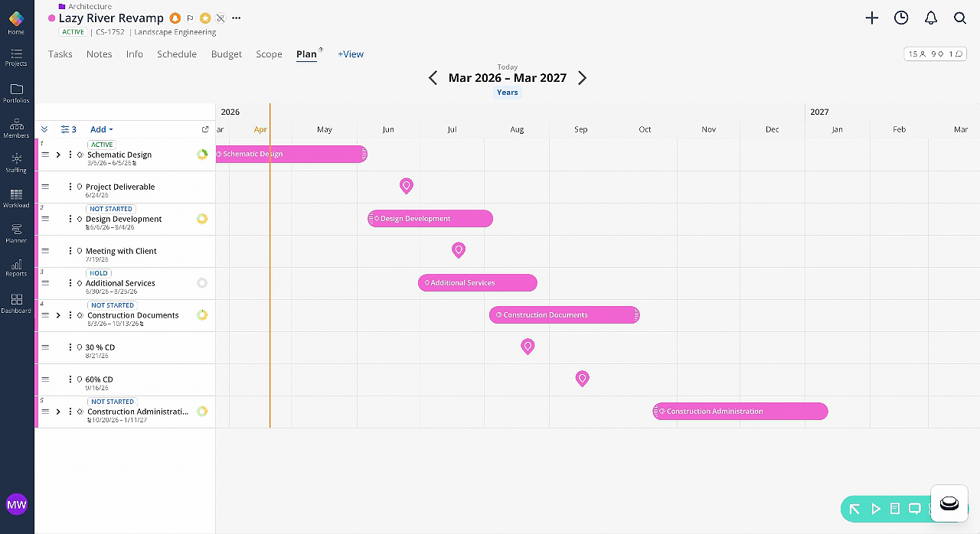Click the pink project color dot

click(x=52, y=18)
